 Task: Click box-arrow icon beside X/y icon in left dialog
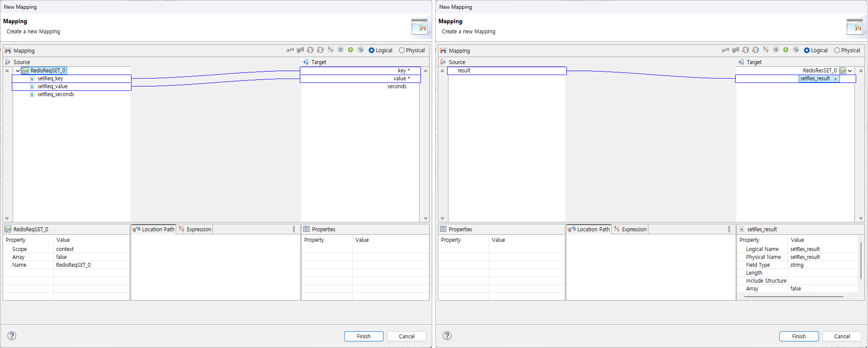(x=320, y=50)
